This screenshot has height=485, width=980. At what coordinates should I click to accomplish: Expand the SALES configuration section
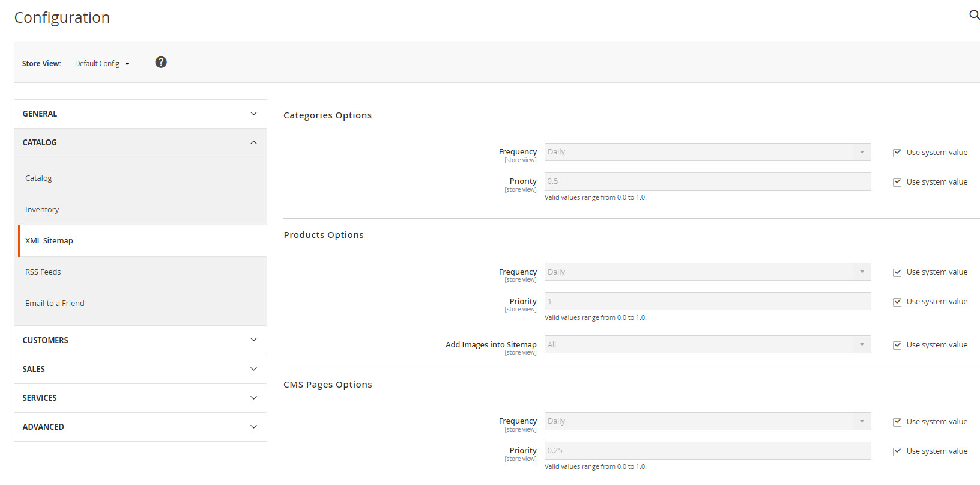[141, 369]
